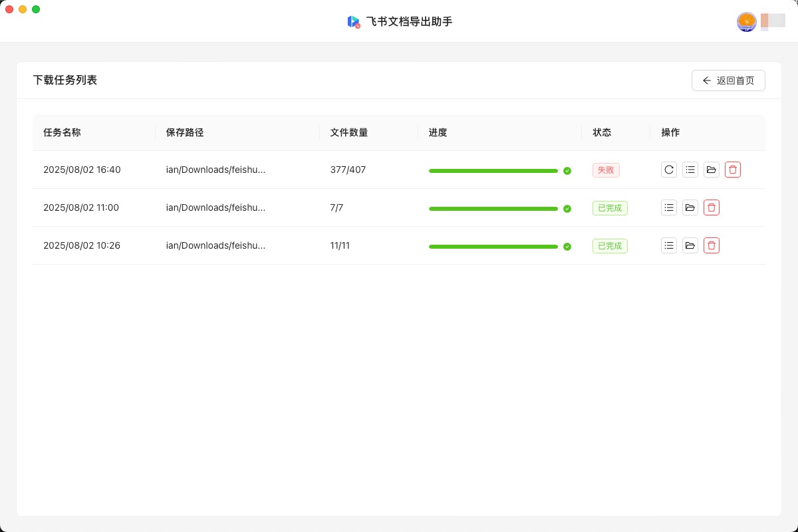
Task: Click the 返回首页 button
Action: pyautogui.click(x=728, y=80)
